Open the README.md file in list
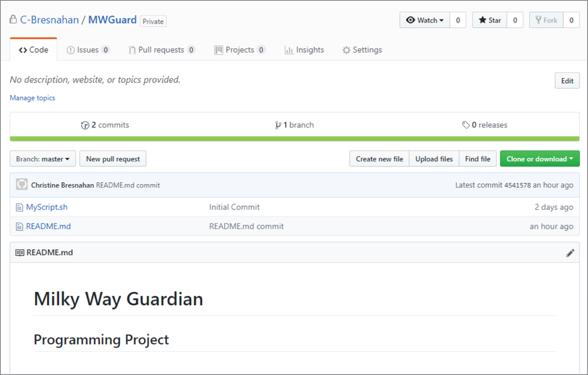The width and height of the screenshot is (588, 375). coord(48,226)
